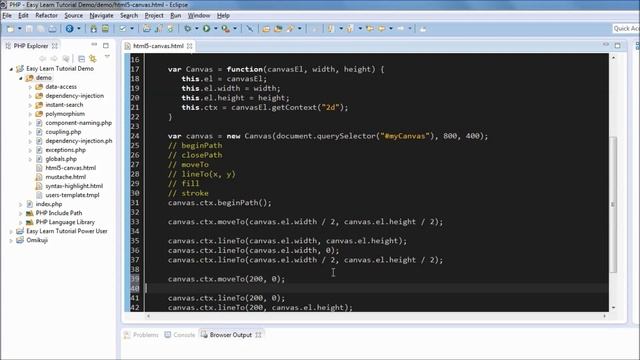
Task: Click the editor scroll down arrow
Action: click(x=613, y=307)
